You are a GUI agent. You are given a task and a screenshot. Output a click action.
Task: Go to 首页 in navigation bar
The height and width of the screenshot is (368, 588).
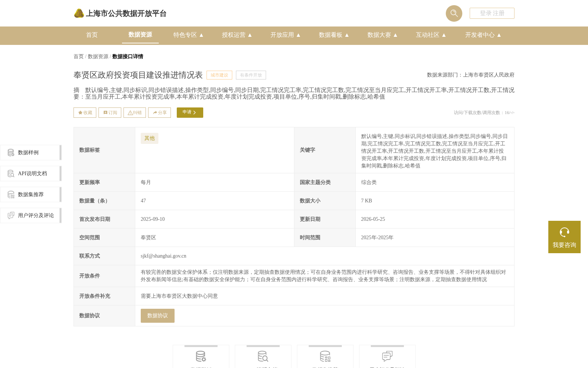coord(92,35)
